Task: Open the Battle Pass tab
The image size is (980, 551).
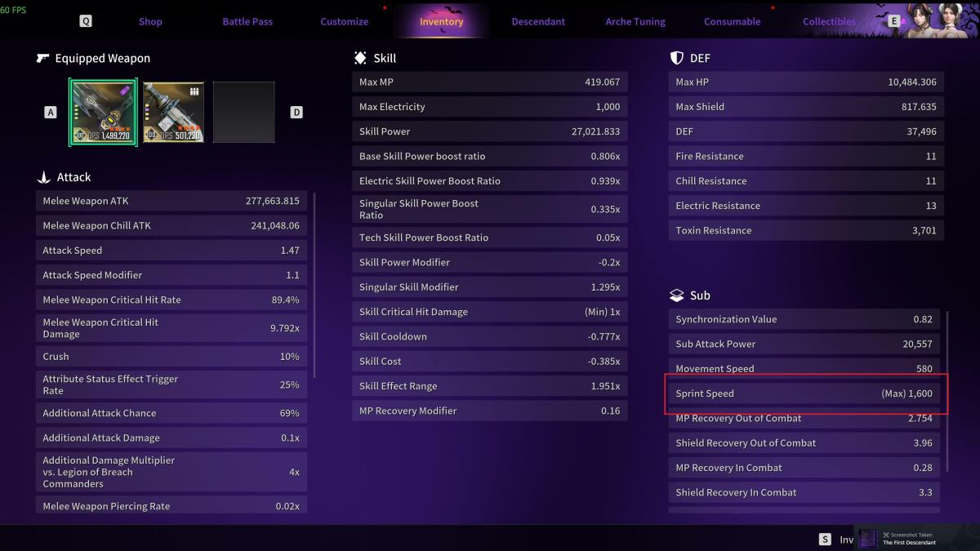Action: [247, 21]
